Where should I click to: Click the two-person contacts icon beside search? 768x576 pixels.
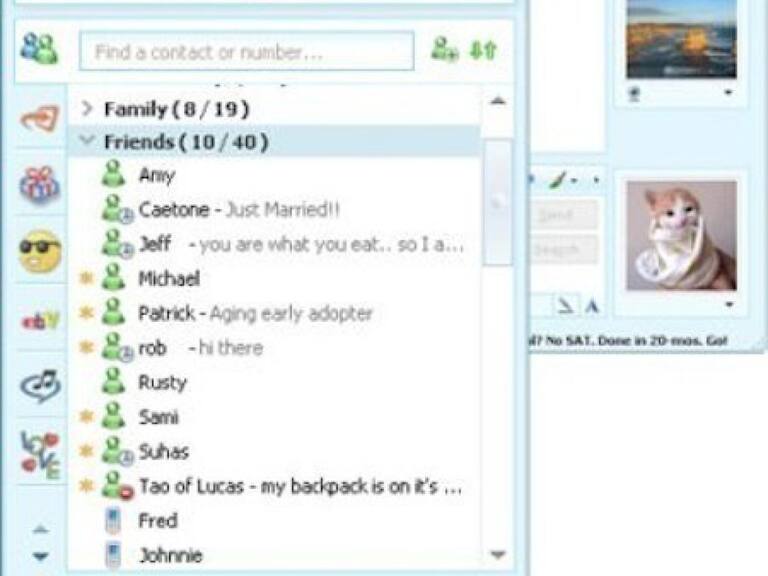(39, 48)
